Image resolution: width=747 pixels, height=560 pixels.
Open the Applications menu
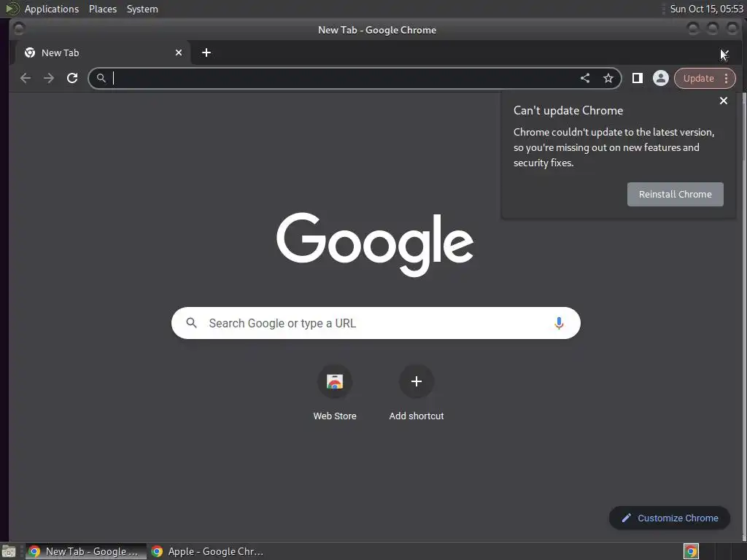click(x=52, y=9)
